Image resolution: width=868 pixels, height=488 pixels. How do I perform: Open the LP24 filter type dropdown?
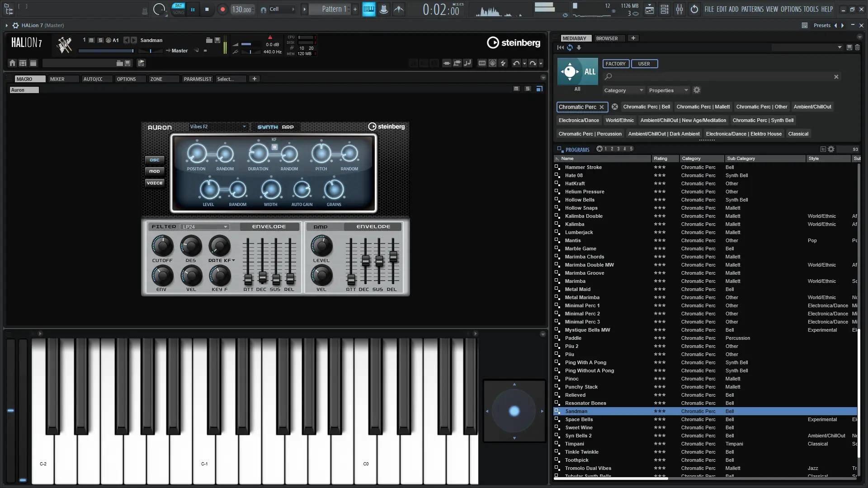point(205,227)
